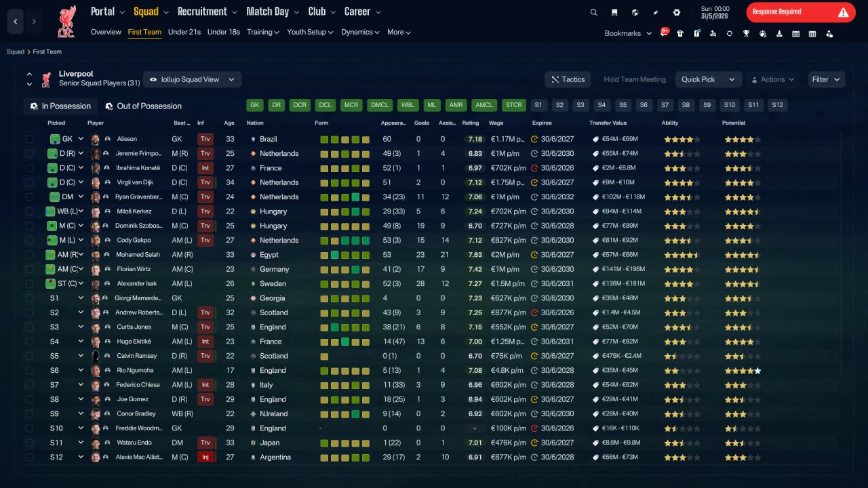
Task: Open the settings gear icon
Action: pyautogui.click(x=676, y=12)
